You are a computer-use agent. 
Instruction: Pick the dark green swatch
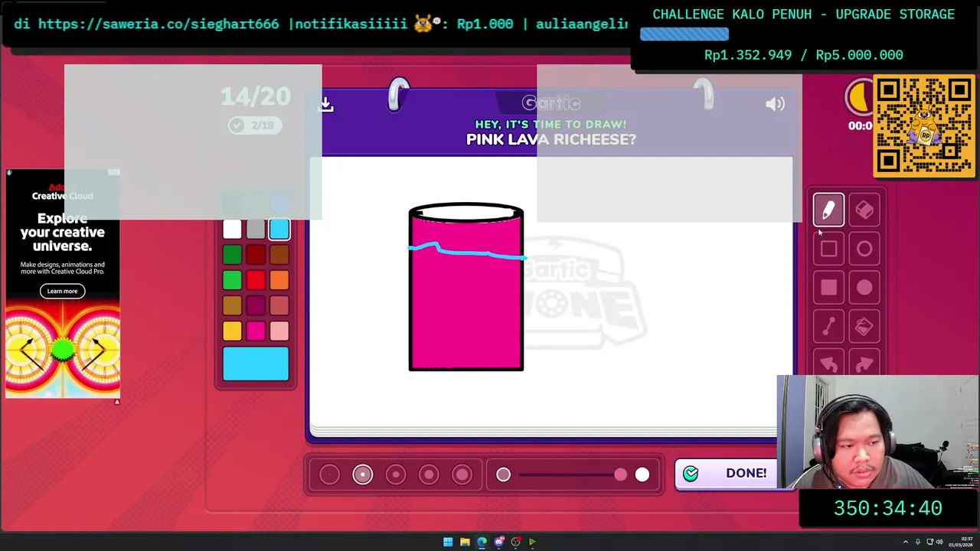click(x=232, y=255)
